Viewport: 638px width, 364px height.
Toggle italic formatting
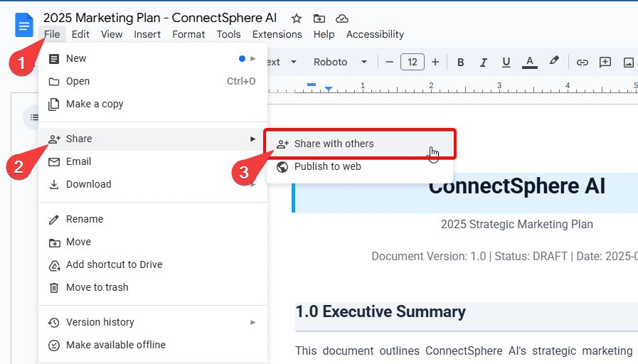coord(484,63)
